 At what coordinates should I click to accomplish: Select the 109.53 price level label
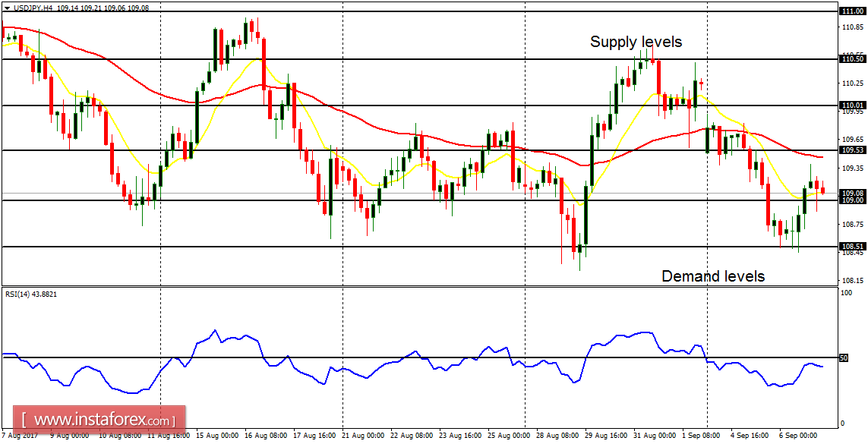click(851, 150)
